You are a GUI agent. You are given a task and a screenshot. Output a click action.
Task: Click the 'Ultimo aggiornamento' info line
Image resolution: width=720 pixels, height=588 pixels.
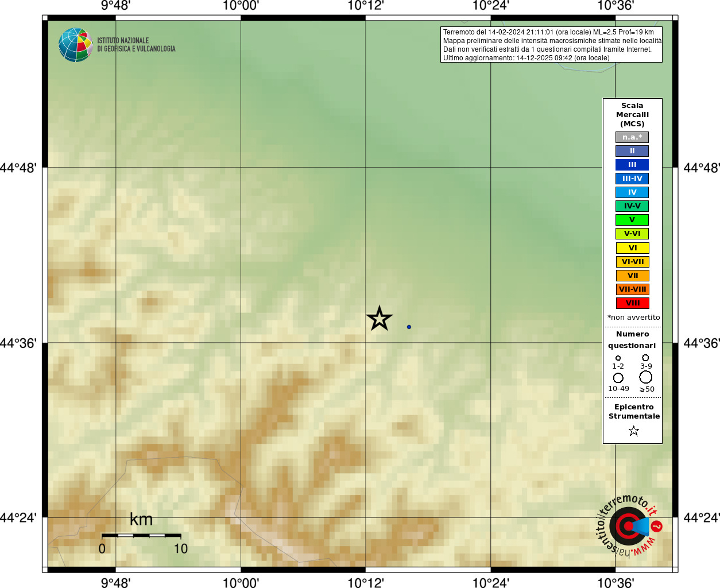pos(526,58)
